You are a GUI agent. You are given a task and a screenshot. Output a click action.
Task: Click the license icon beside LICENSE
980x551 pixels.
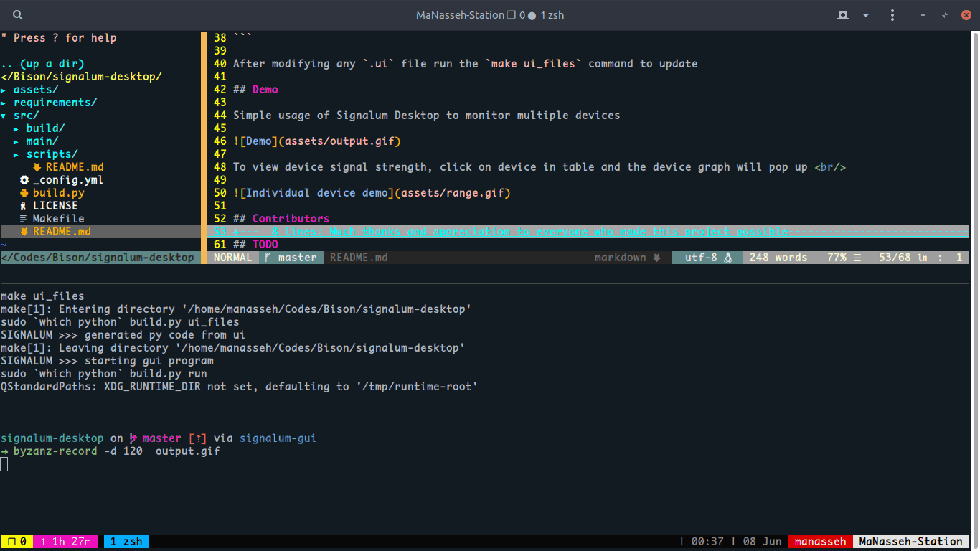(24, 206)
